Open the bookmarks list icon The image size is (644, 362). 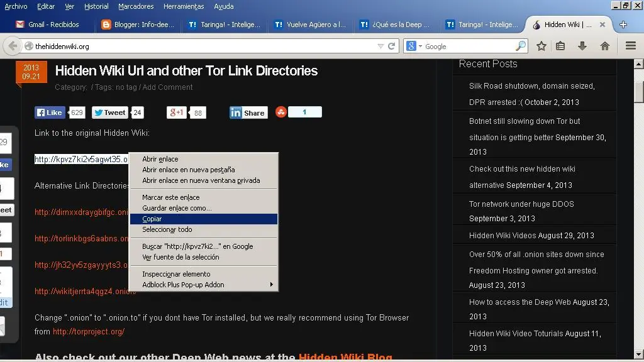(x=560, y=46)
